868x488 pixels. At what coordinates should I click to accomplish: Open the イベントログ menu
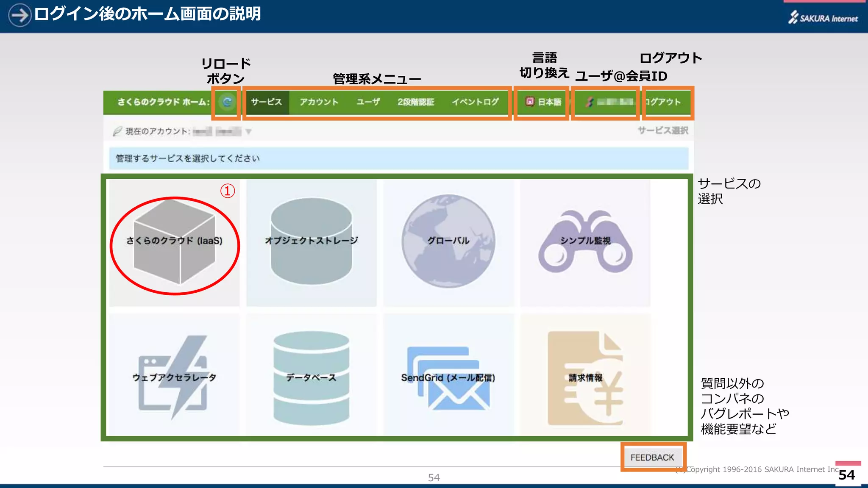pyautogui.click(x=475, y=102)
